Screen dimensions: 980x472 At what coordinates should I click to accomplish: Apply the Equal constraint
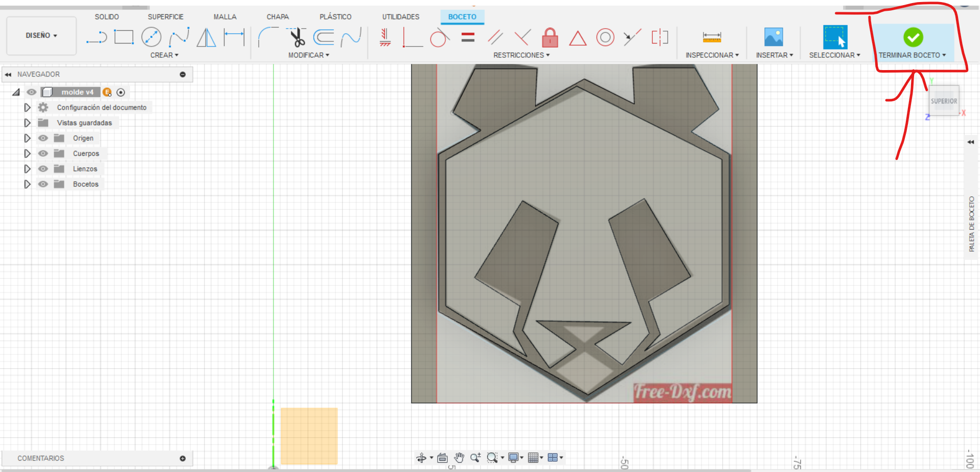pos(468,37)
